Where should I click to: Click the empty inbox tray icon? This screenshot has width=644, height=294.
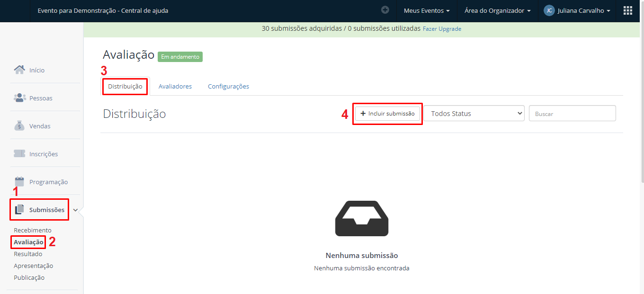point(362,218)
